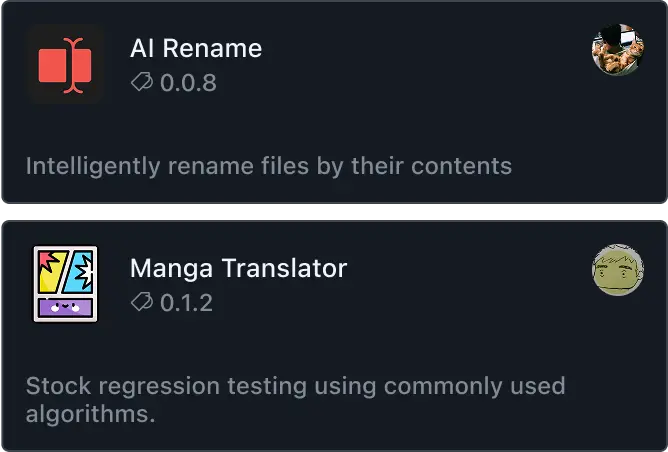
Task: Open the Manga Translator author's avatar
Action: [x=617, y=270]
